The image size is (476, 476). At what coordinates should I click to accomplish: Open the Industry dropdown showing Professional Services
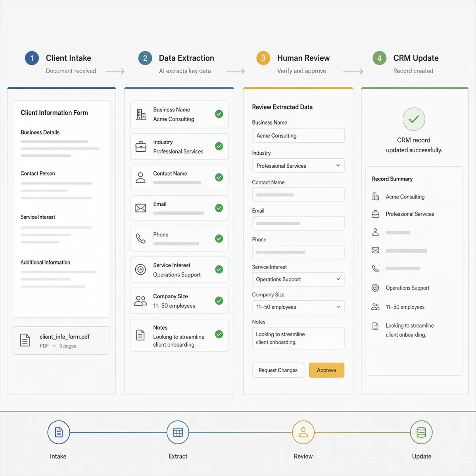click(298, 166)
